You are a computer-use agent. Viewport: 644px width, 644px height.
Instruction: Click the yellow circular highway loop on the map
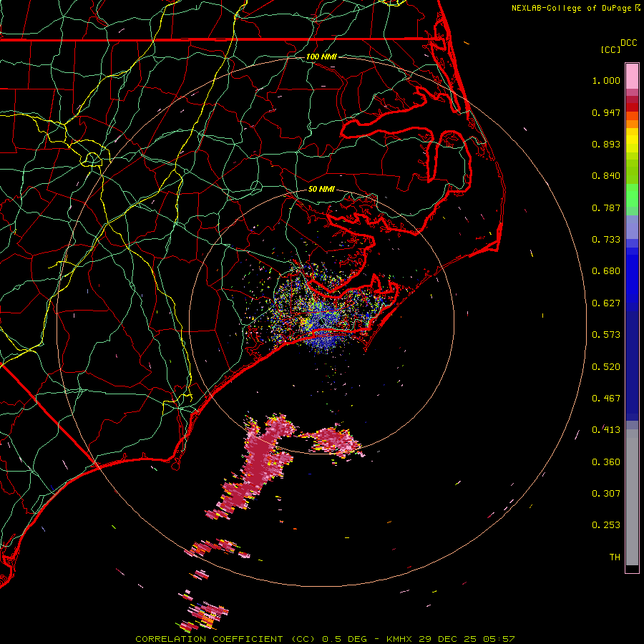coord(93,159)
